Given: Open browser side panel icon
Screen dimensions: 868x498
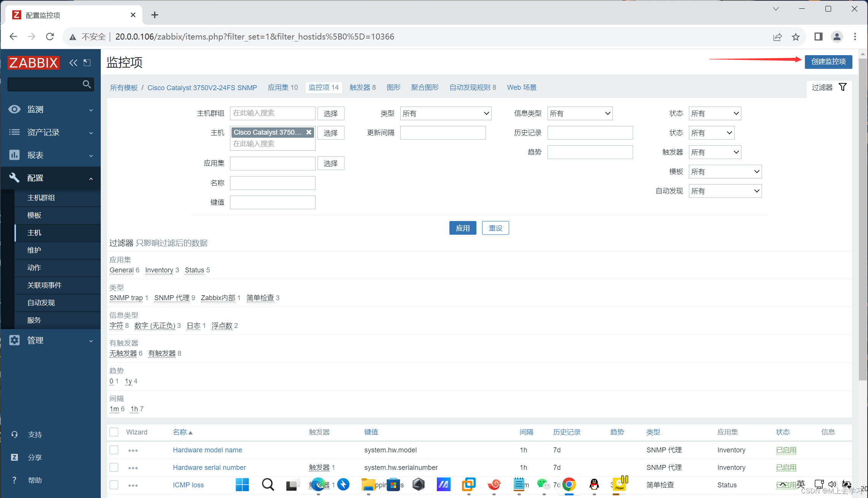Looking at the screenshot, I should tap(818, 37).
